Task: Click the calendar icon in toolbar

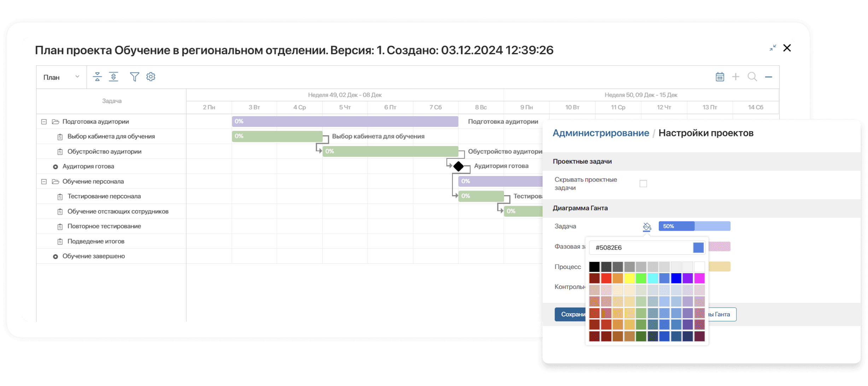Action: 720,77
